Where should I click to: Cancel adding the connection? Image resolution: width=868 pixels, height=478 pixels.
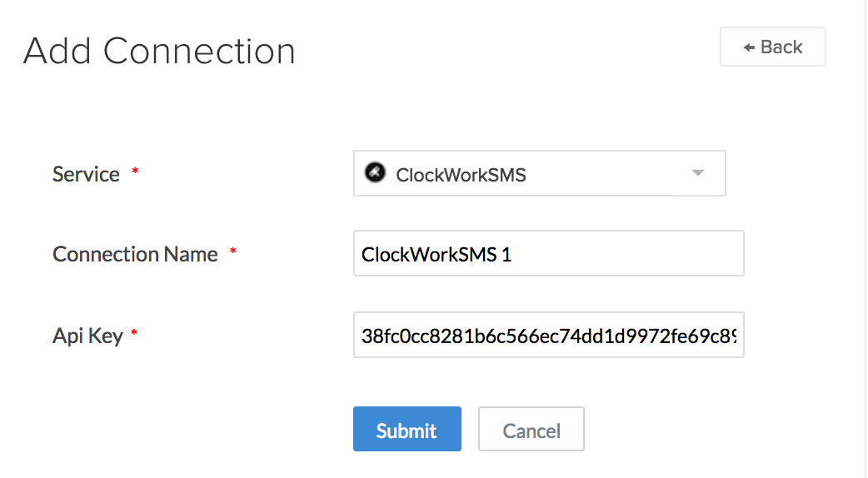click(531, 429)
